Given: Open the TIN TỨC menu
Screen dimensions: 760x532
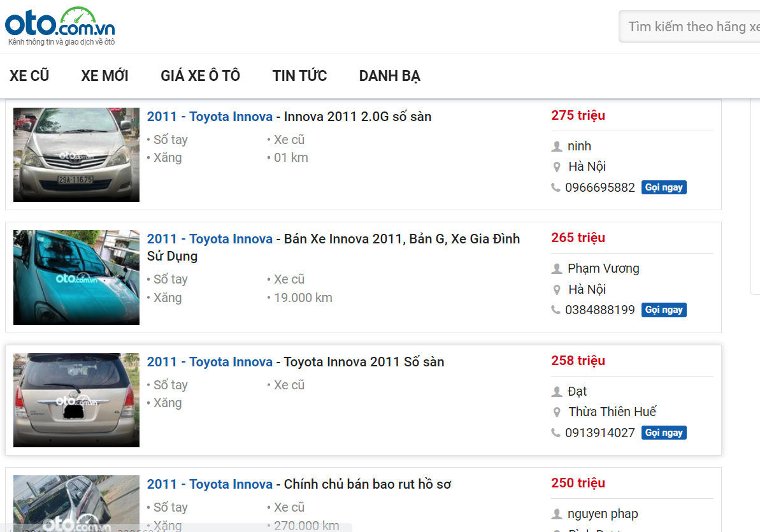Looking at the screenshot, I should (x=299, y=76).
